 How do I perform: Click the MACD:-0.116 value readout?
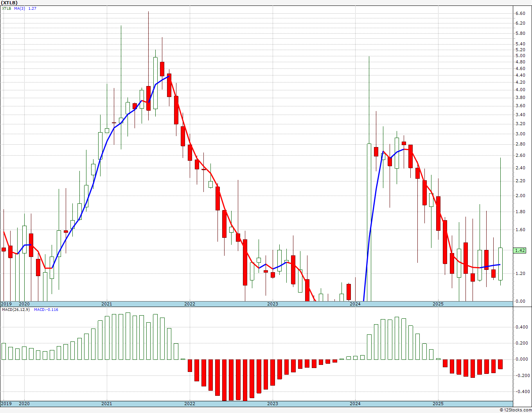(x=46, y=310)
